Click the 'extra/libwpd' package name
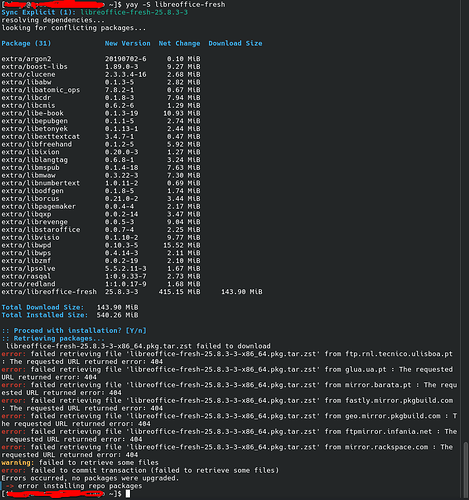469x500 pixels. [26, 245]
